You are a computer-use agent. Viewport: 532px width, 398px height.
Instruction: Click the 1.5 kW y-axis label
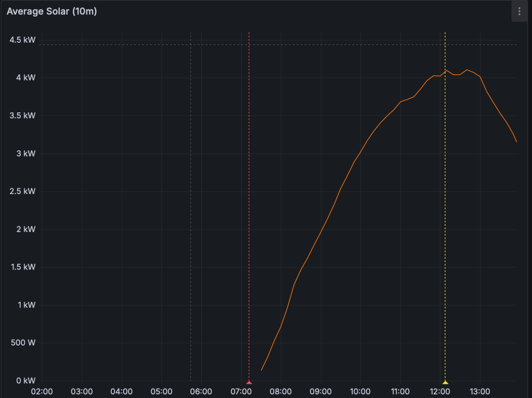[22, 267]
